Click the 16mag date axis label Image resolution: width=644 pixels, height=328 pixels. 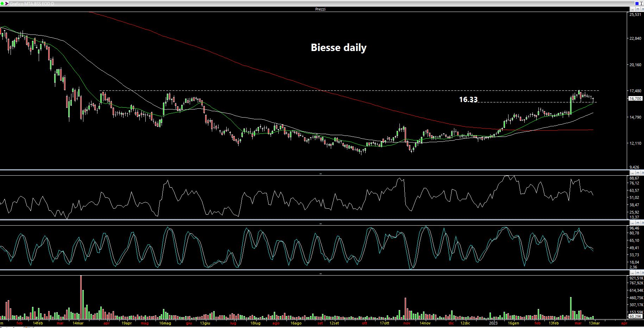click(165, 323)
